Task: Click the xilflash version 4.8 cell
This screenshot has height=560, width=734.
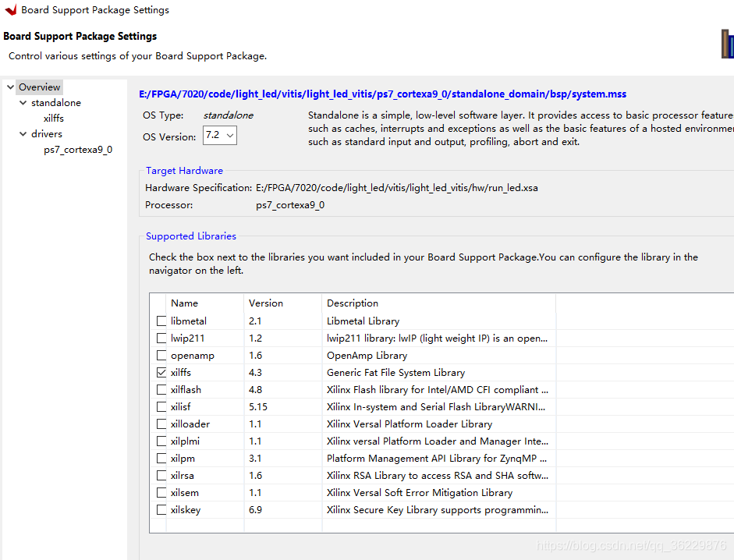Action: point(255,389)
